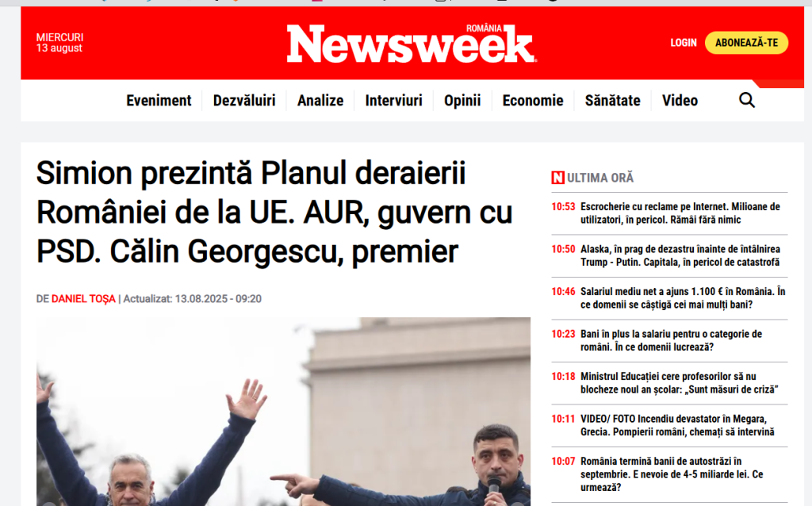812x506 pixels.
Task: Open the Video tab
Action: (x=680, y=101)
